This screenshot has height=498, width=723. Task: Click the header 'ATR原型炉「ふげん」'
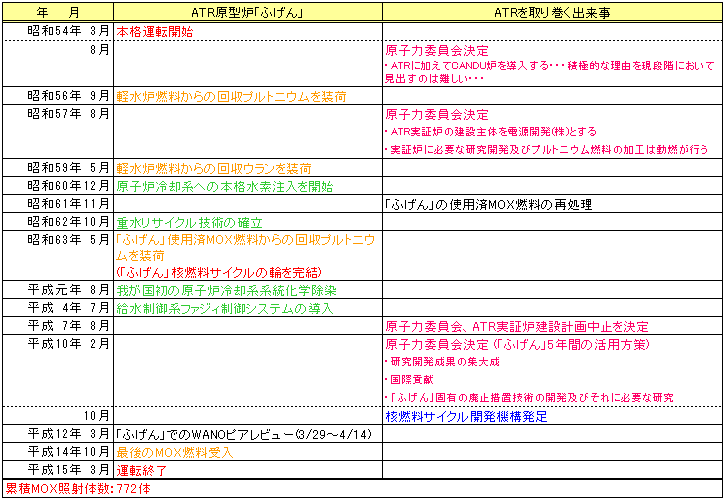pyautogui.click(x=248, y=12)
